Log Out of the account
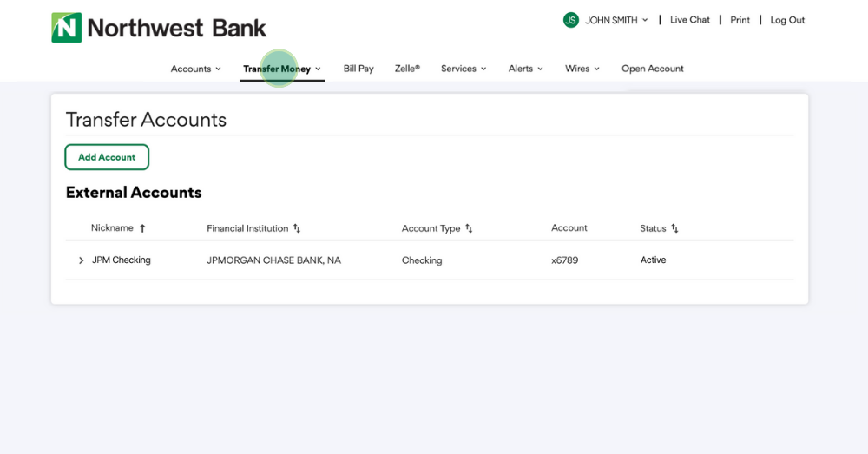 pyautogui.click(x=787, y=20)
